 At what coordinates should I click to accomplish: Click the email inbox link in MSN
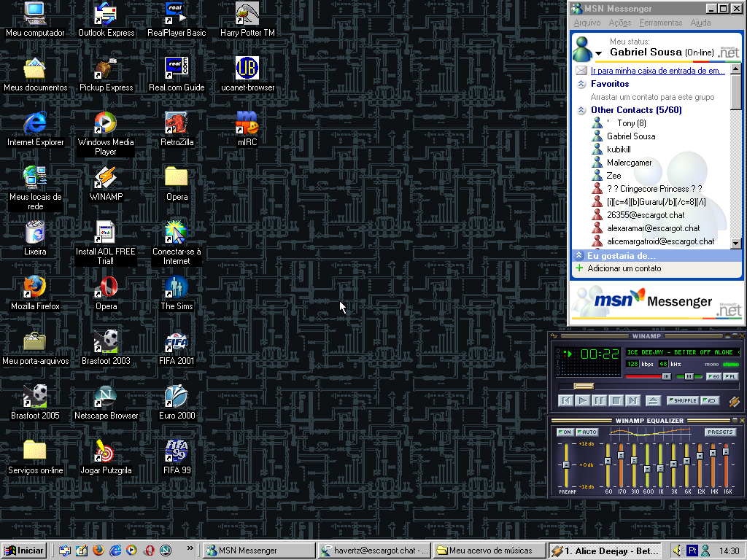point(657,71)
